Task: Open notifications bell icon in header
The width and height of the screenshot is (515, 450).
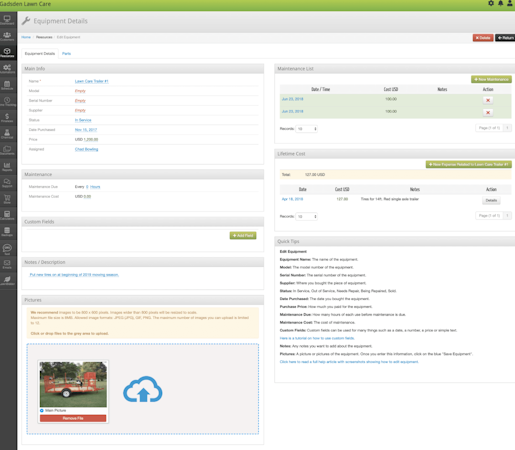Action: pos(500,3)
